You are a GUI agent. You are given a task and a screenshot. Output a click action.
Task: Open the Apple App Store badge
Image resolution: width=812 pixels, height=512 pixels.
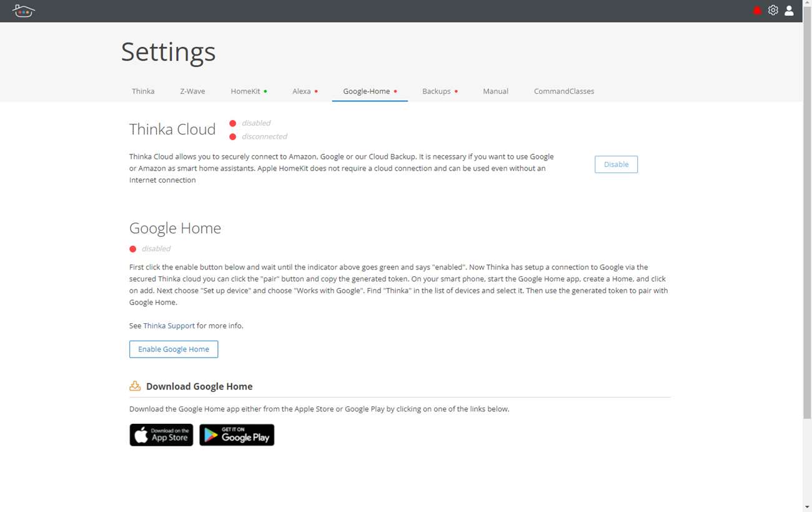161,435
